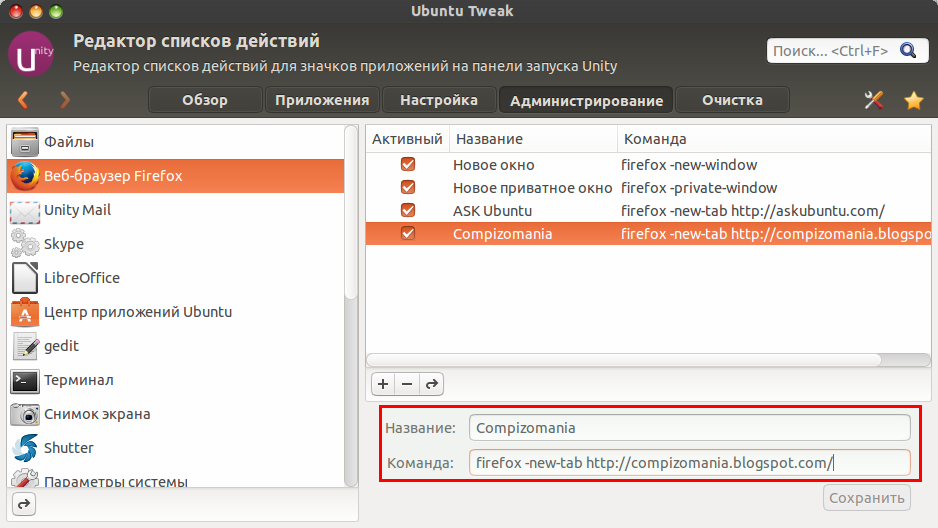Switch to the Настройка tab
The width and height of the screenshot is (938, 528).
[439, 100]
